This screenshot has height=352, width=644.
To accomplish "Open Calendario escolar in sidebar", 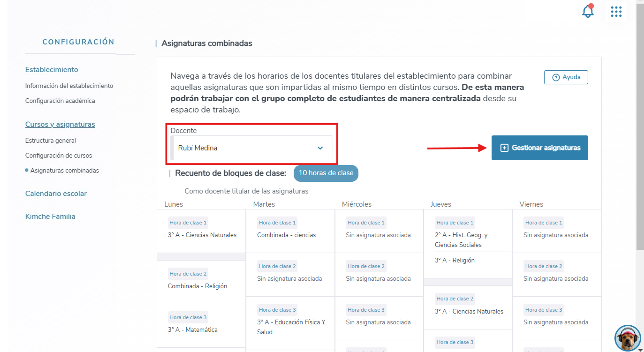I will pos(56,193).
